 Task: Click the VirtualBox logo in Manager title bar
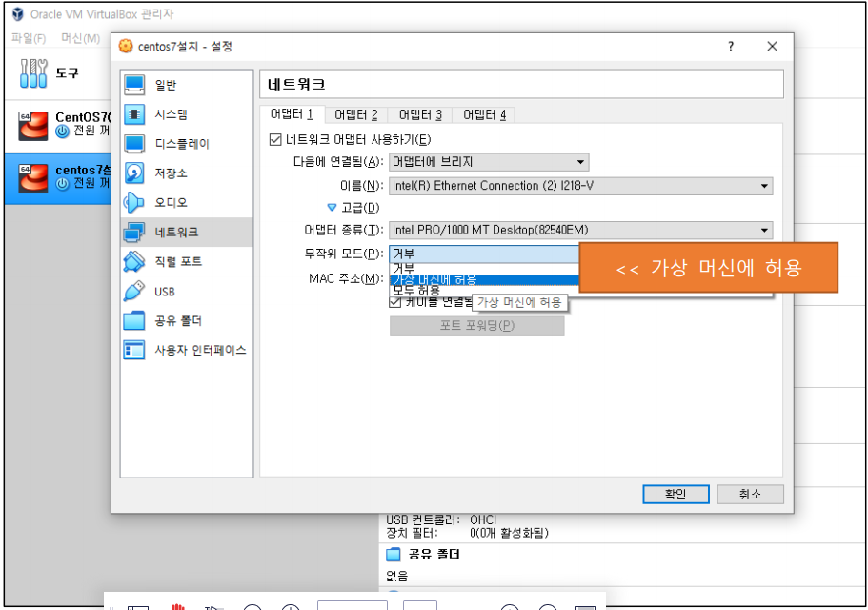tap(18, 14)
